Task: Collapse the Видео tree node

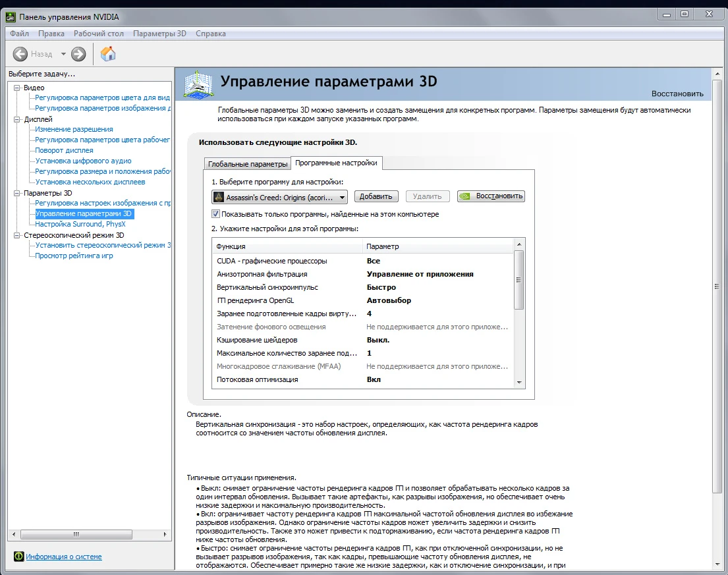Action: 17,87
